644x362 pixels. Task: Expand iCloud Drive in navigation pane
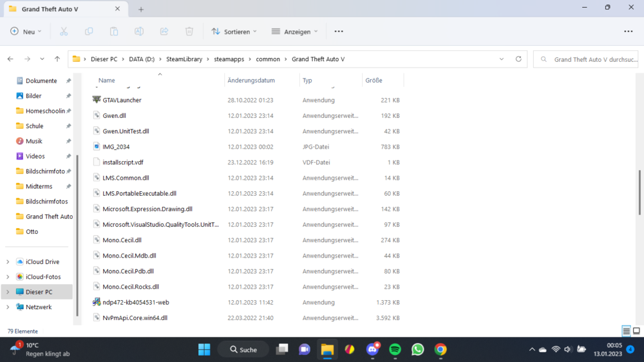[x=8, y=262]
